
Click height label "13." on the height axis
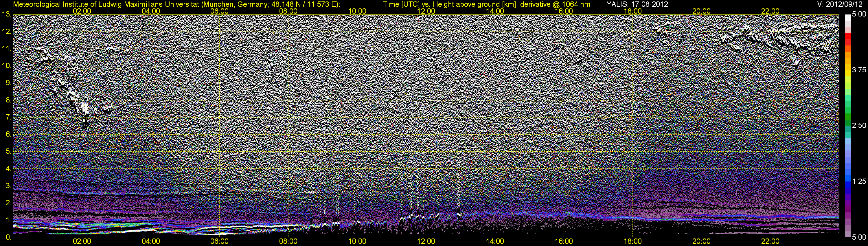click(x=6, y=14)
